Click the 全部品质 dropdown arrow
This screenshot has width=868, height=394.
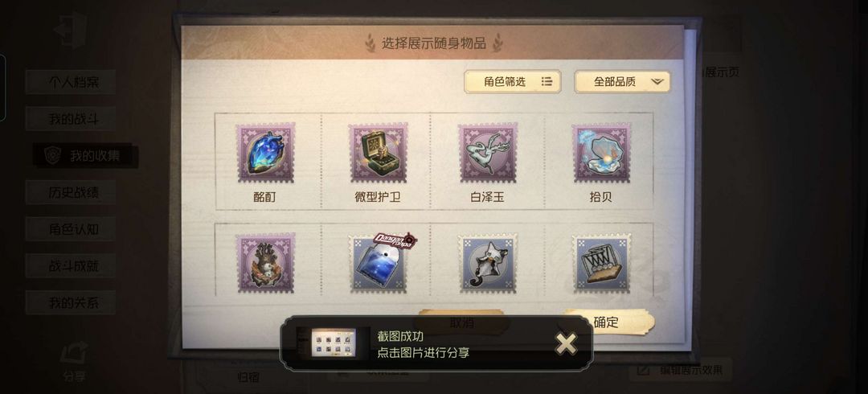point(657,81)
